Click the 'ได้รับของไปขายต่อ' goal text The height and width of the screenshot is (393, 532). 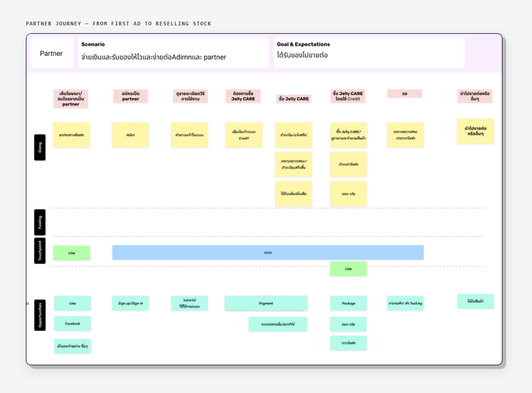[x=302, y=55]
